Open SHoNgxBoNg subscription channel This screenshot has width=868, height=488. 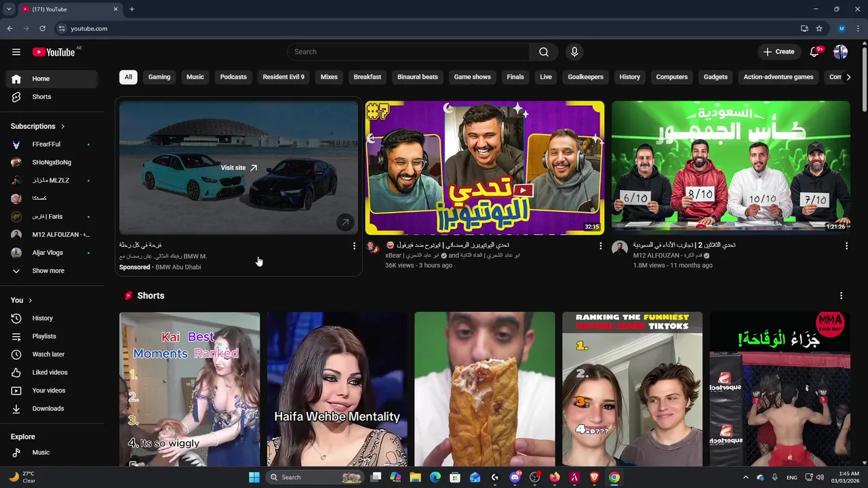(52, 162)
